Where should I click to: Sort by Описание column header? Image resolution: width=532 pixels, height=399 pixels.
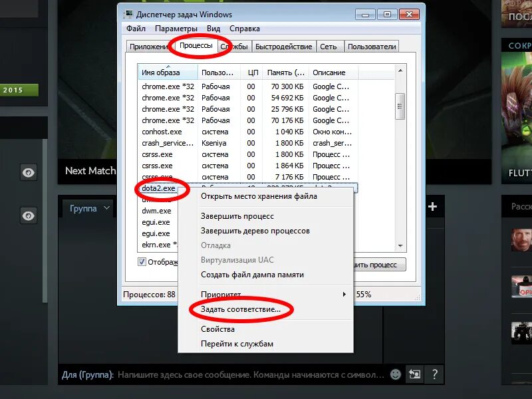334,72
